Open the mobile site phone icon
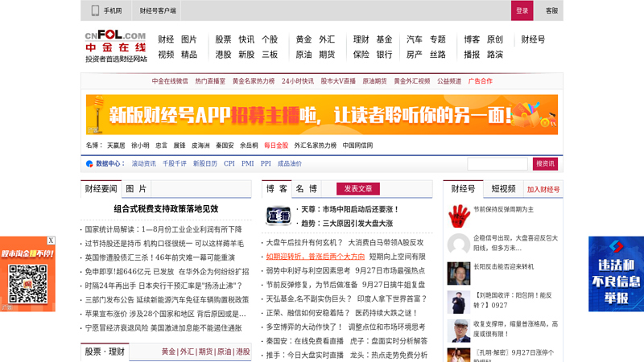 coord(95,10)
